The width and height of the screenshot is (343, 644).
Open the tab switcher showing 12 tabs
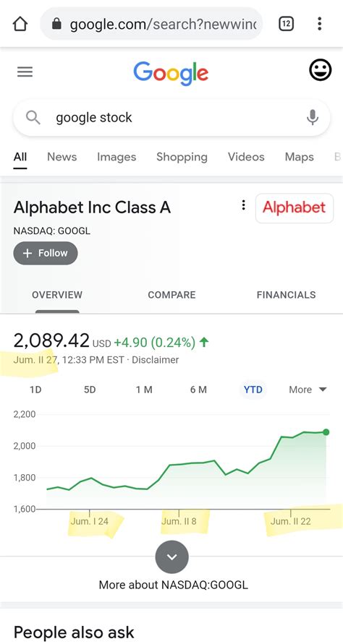(x=286, y=25)
